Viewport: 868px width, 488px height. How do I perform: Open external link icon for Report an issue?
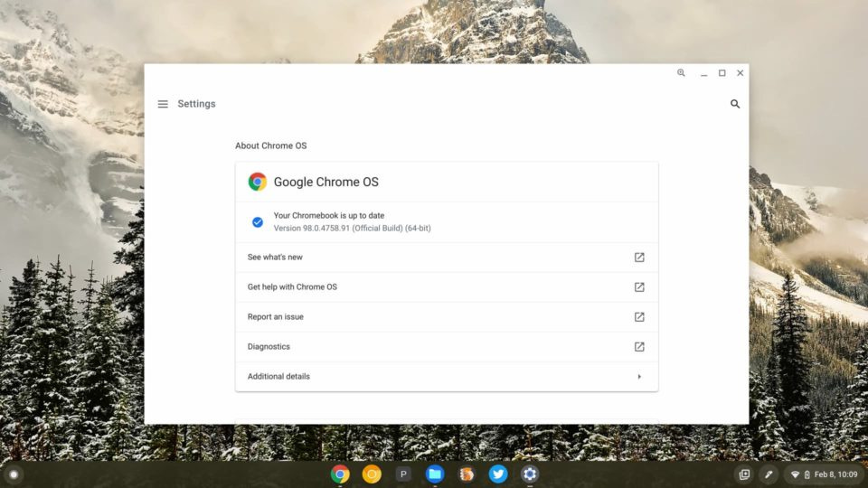[639, 317]
